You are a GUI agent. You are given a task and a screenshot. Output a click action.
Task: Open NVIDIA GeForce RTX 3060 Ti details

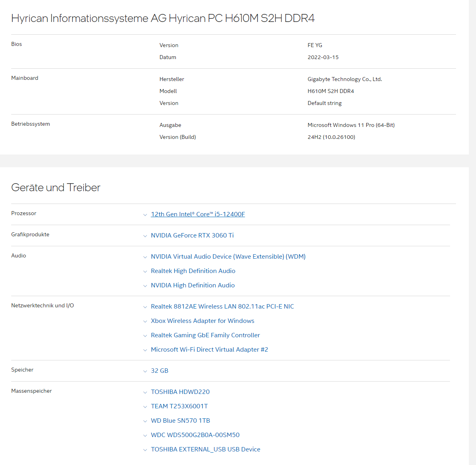click(192, 235)
